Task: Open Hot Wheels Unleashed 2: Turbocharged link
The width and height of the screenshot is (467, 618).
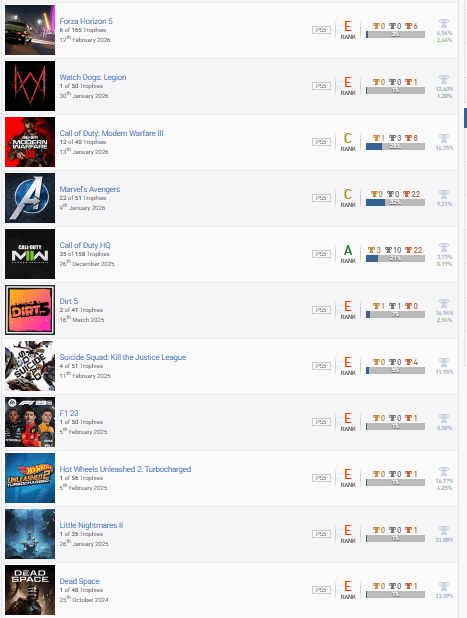Action: pos(125,469)
